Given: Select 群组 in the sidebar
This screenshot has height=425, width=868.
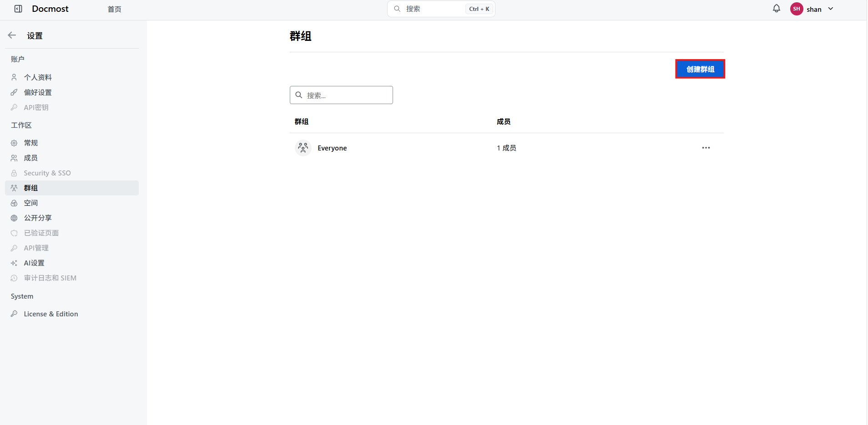Looking at the screenshot, I should (72, 188).
